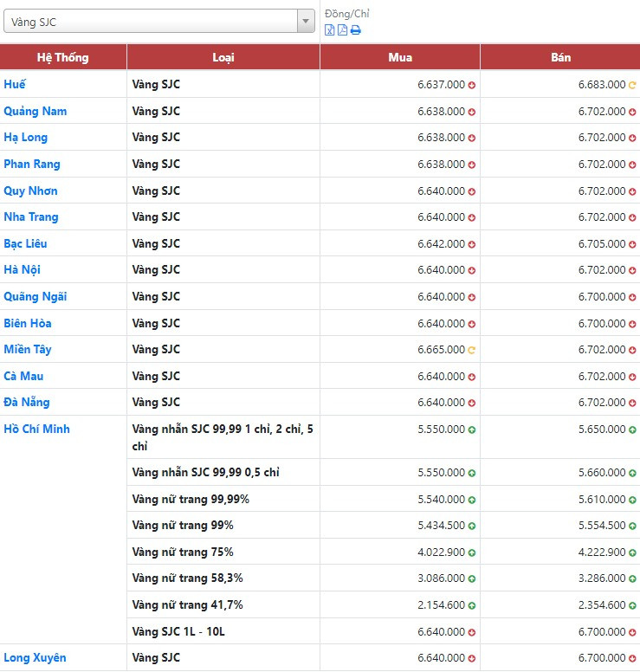Click the green up icon next to 5.434.500
The width and height of the screenshot is (640, 672).
tap(471, 526)
